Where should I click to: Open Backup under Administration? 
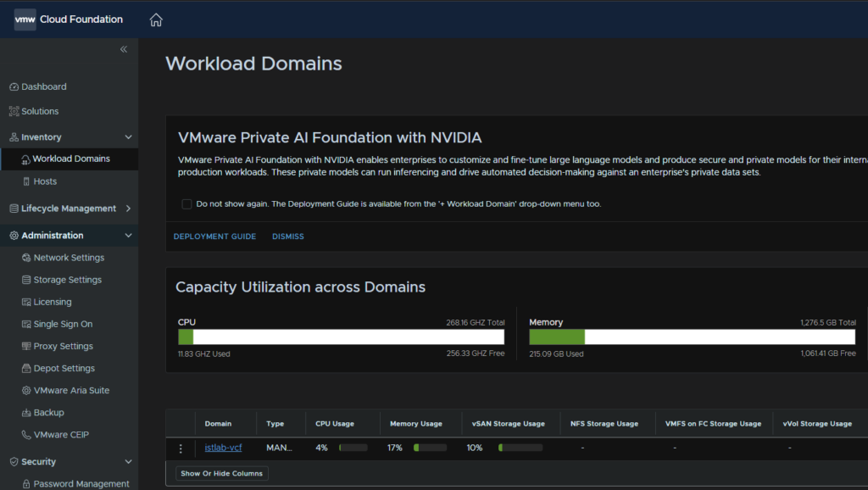pos(48,413)
